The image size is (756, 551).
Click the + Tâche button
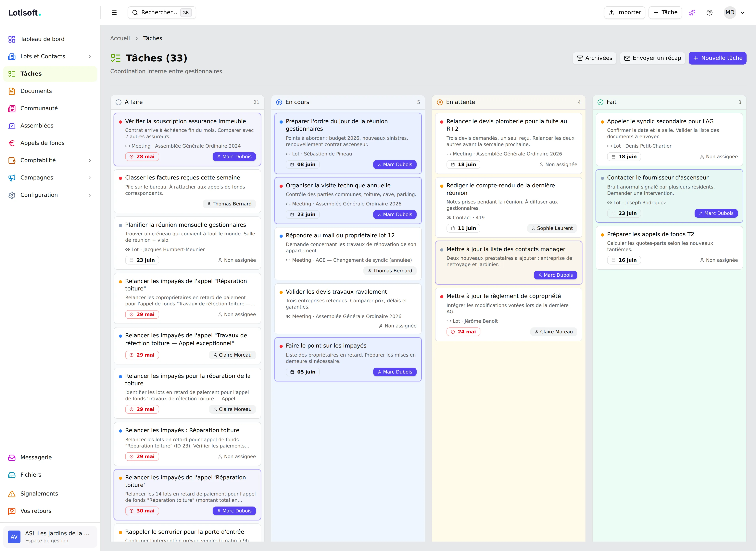(665, 13)
